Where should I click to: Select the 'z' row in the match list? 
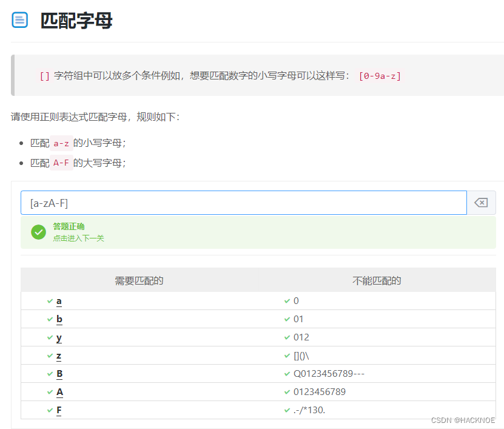pos(139,356)
